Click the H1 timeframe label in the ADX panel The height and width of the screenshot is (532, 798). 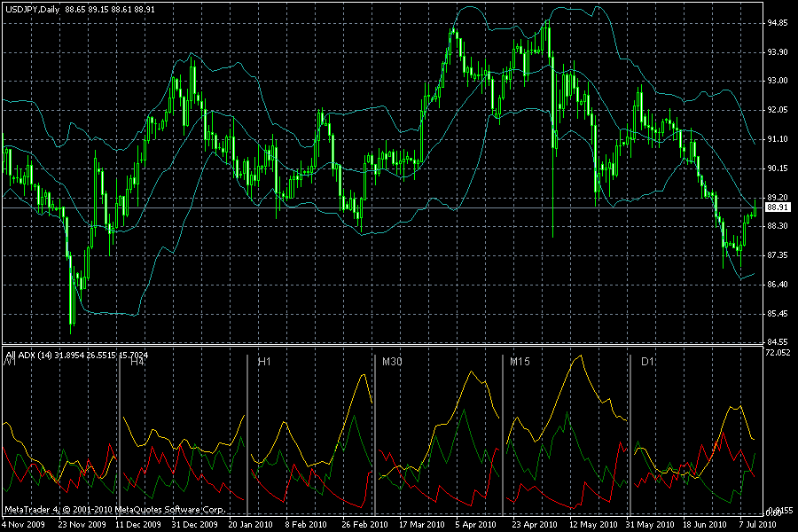tap(264, 362)
